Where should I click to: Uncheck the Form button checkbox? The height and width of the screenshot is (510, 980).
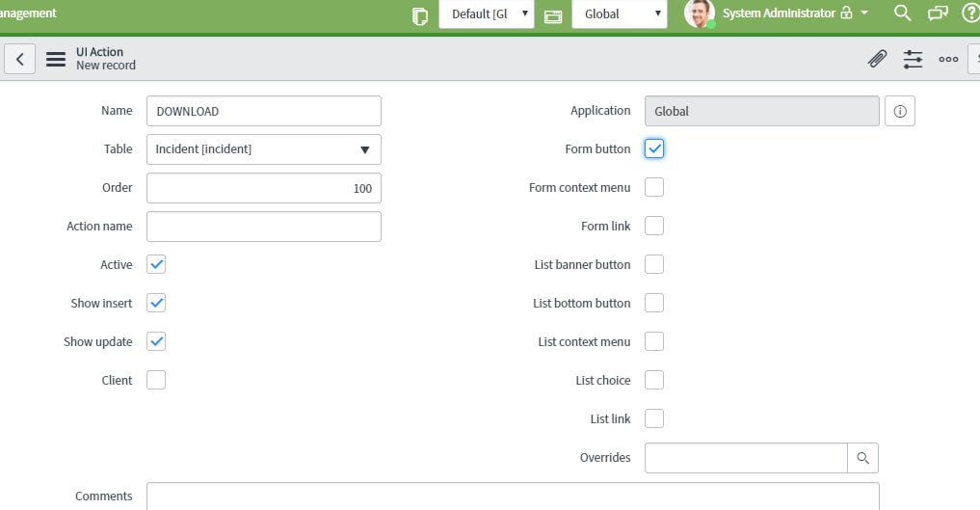click(x=654, y=148)
